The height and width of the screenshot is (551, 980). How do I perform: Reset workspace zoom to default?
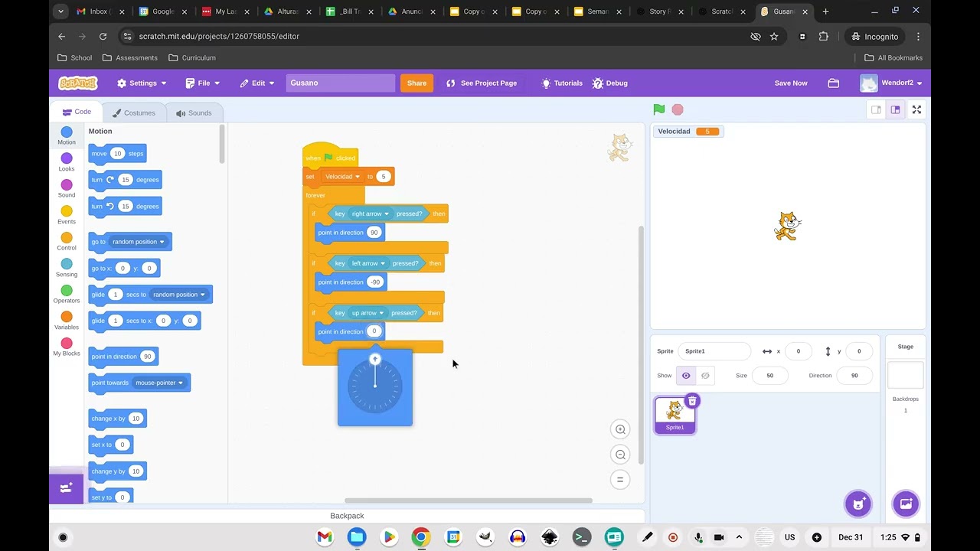(621, 480)
